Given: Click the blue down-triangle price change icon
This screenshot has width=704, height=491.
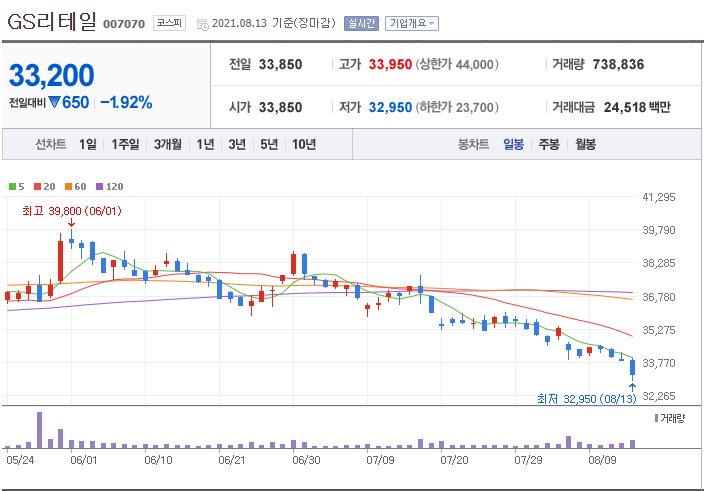Looking at the screenshot, I should pyautogui.click(x=54, y=102).
